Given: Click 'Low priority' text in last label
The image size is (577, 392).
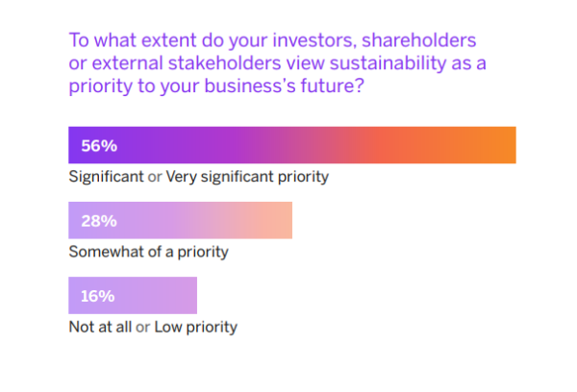Looking at the screenshot, I should click(196, 327).
